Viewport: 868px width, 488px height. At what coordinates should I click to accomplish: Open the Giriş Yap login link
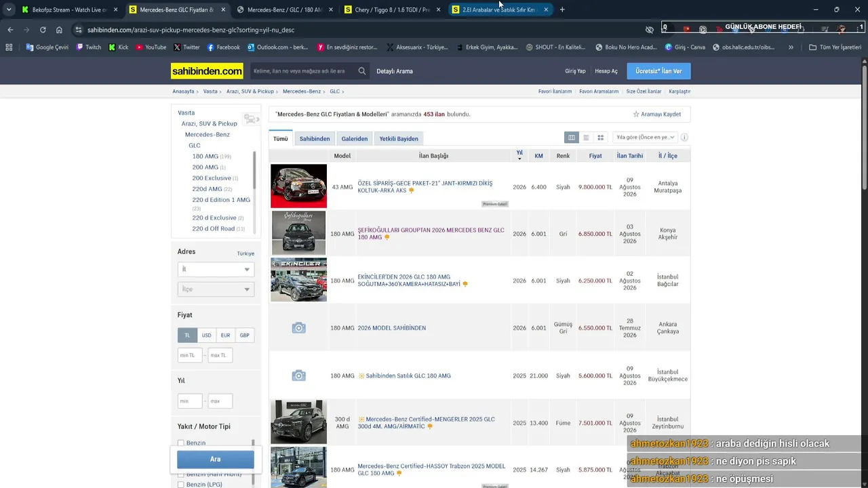(575, 71)
